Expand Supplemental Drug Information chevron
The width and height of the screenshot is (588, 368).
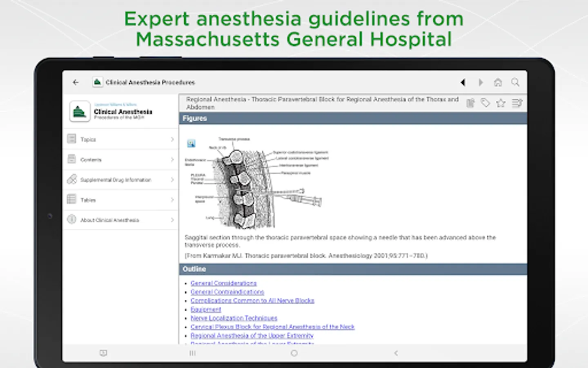(172, 180)
